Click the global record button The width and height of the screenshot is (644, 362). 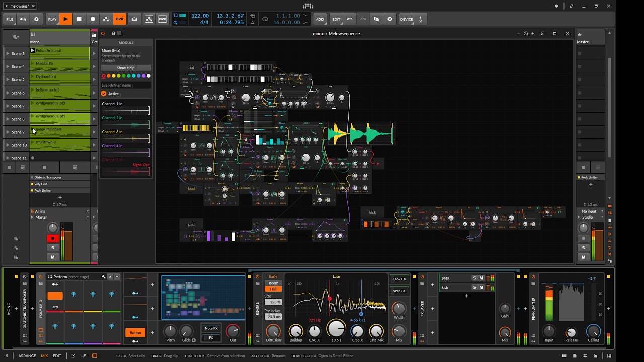93,19
